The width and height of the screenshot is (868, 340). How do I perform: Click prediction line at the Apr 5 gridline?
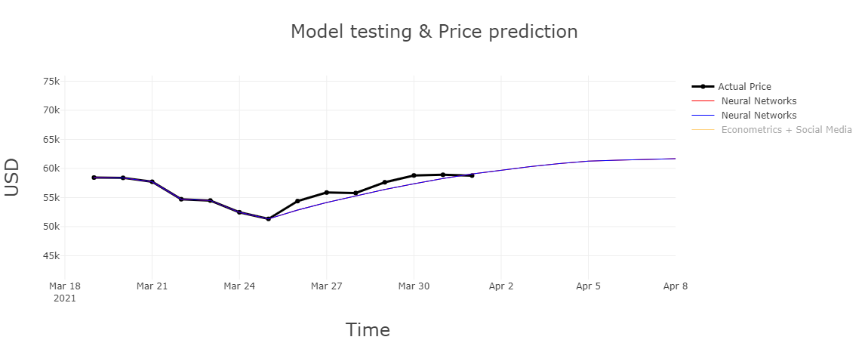click(588, 161)
